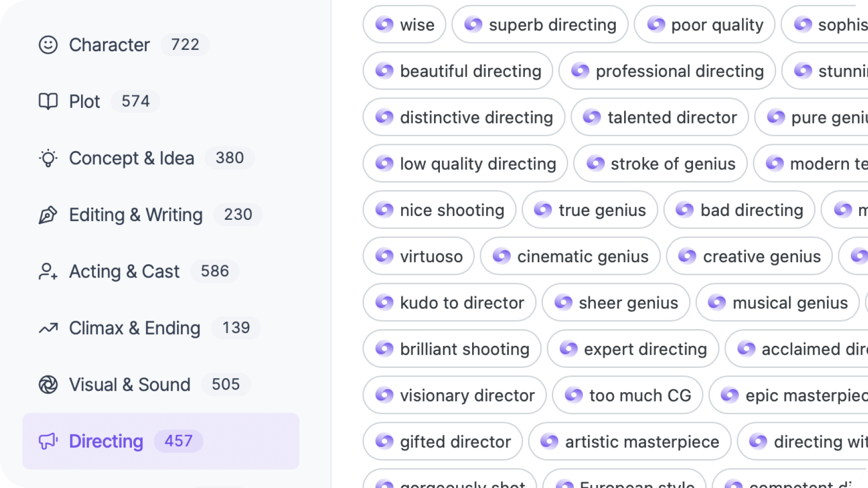The width and height of the screenshot is (868, 488).
Task: Click the open book Plot icon
Action: 48,102
